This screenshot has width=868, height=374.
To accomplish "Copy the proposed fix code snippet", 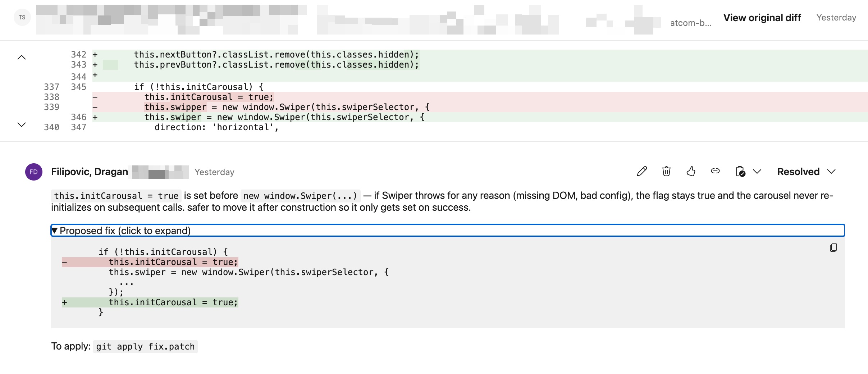I will click(x=834, y=247).
